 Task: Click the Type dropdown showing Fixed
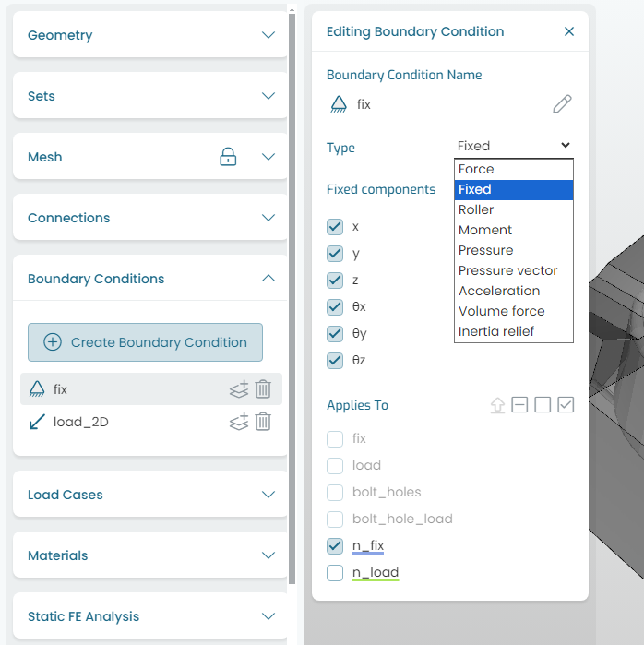514,146
